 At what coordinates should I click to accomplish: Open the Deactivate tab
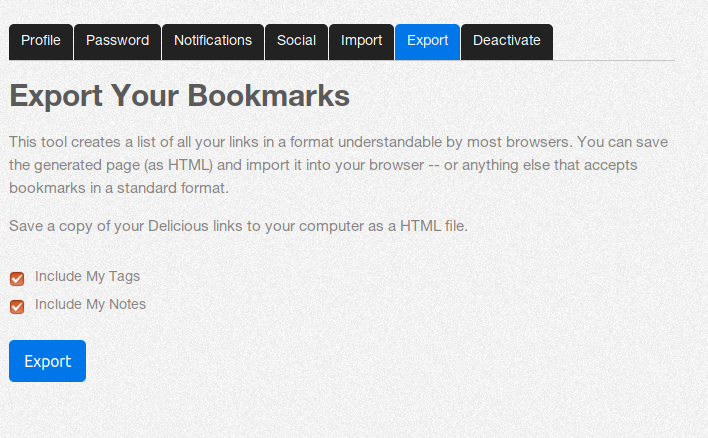506,41
